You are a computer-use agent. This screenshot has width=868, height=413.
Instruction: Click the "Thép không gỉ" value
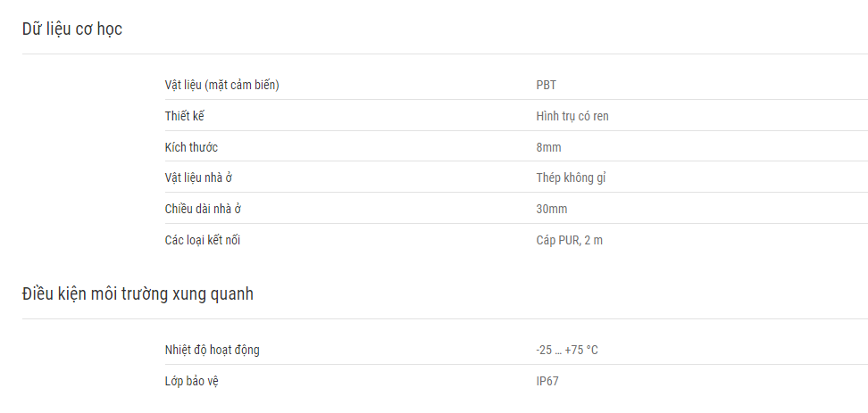(572, 178)
